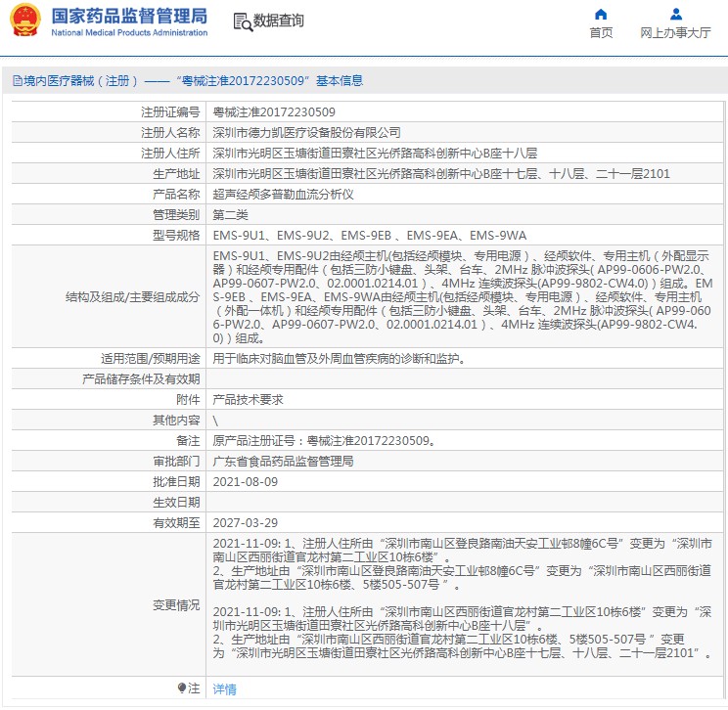Click the 有效期至 row label
The image size is (728, 710).
coord(176,523)
